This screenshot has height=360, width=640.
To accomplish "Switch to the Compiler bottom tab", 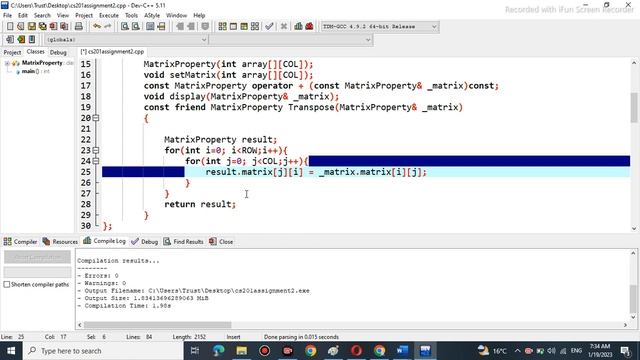I will click(20, 242).
